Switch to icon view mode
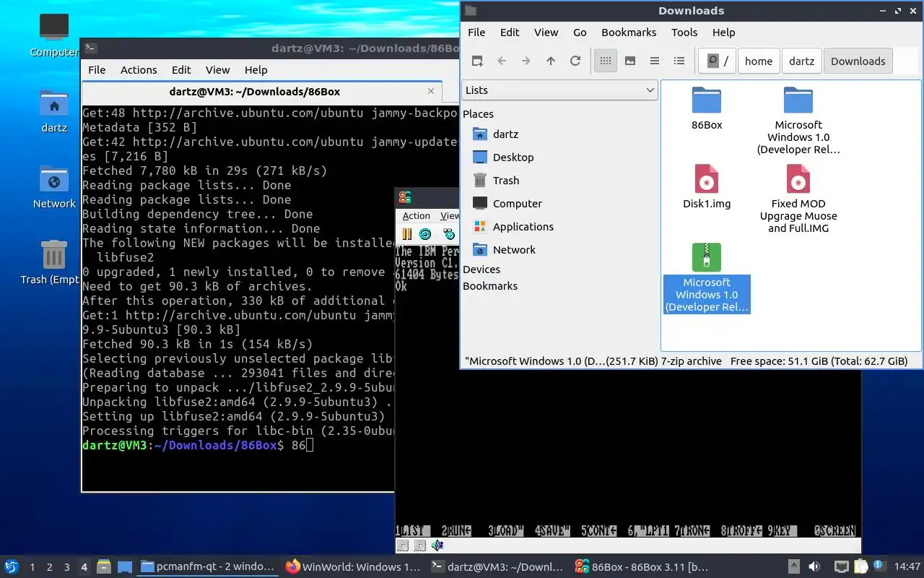924x578 pixels. click(x=606, y=61)
